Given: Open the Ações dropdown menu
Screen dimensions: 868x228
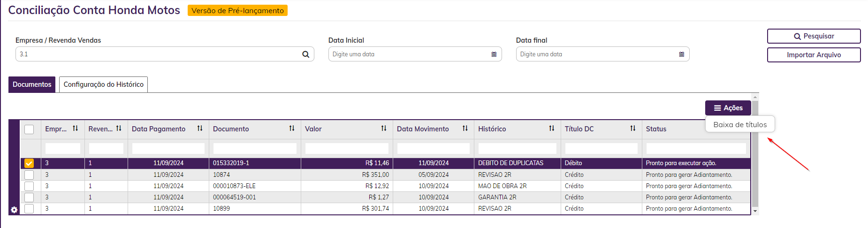Looking at the screenshot, I should pyautogui.click(x=728, y=108).
